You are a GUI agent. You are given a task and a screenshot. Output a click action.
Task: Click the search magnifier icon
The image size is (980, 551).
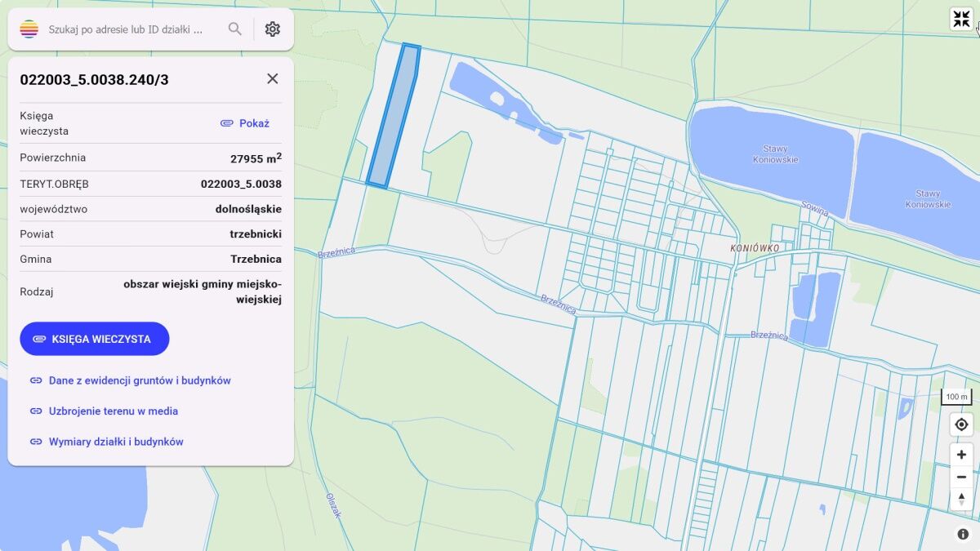point(235,29)
